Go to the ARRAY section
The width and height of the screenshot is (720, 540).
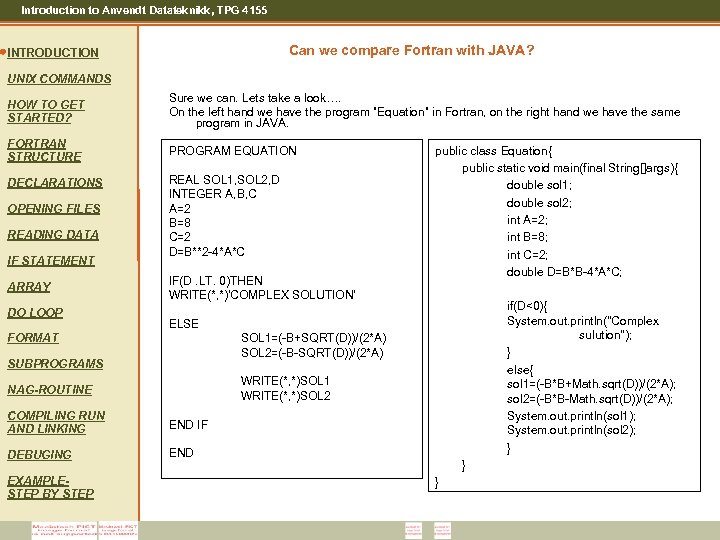(x=29, y=287)
